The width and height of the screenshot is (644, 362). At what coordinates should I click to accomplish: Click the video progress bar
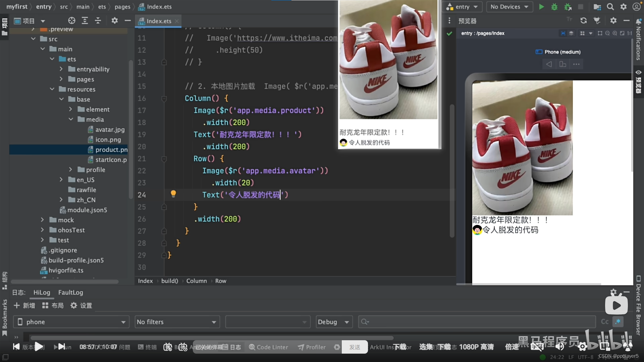(211, 338)
